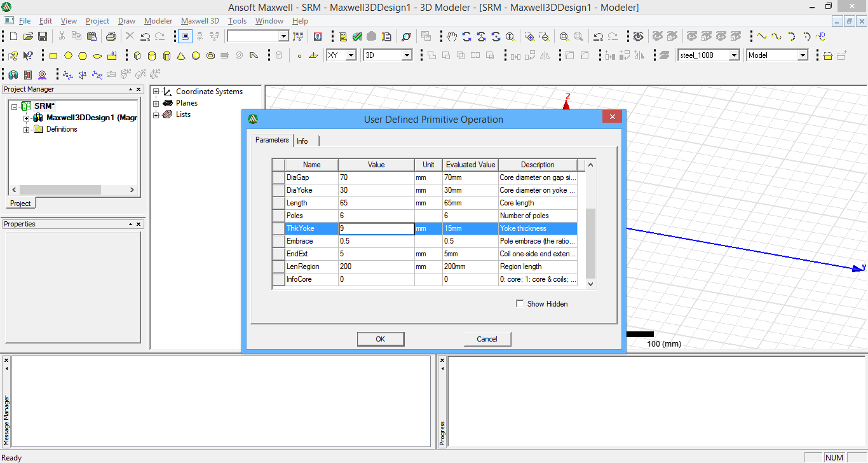This screenshot has width=868, height=463.
Task: Click the Fit All view icon
Action: pyautogui.click(x=564, y=36)
